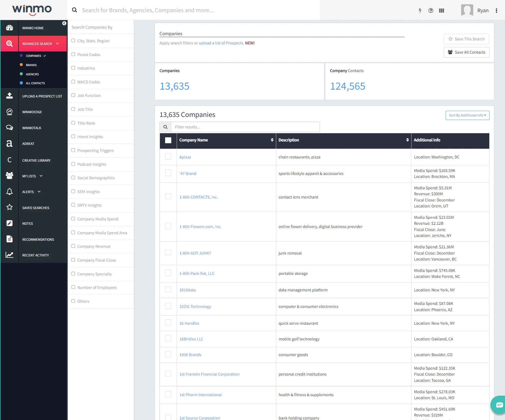Open Saved Searches menu item
The height and width of the screenshot is (420, 505).
tap(36, 208)
